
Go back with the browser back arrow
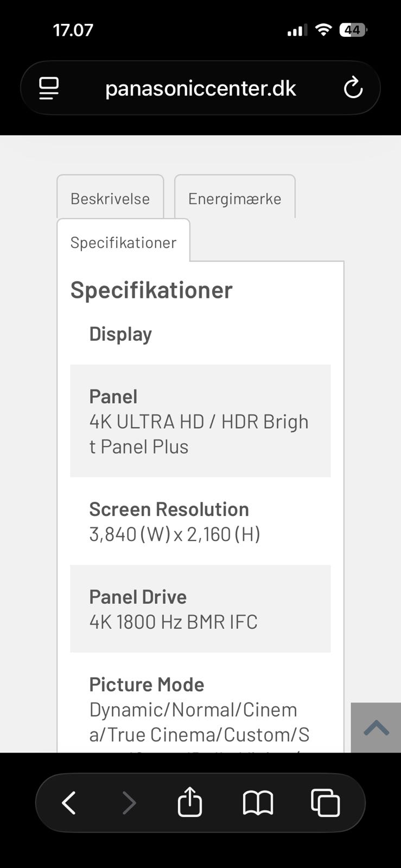[x=69, y=803]
